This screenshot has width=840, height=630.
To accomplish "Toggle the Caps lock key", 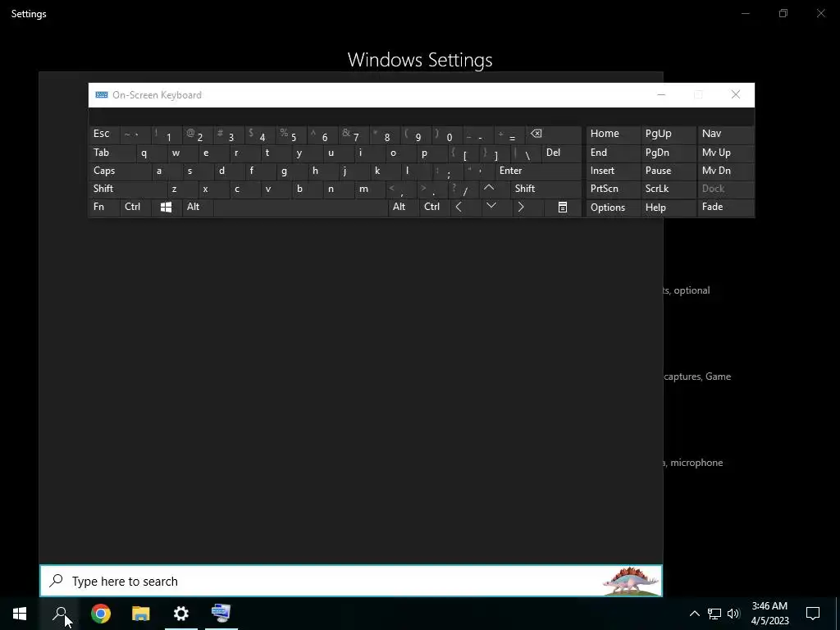I will 120,171.
